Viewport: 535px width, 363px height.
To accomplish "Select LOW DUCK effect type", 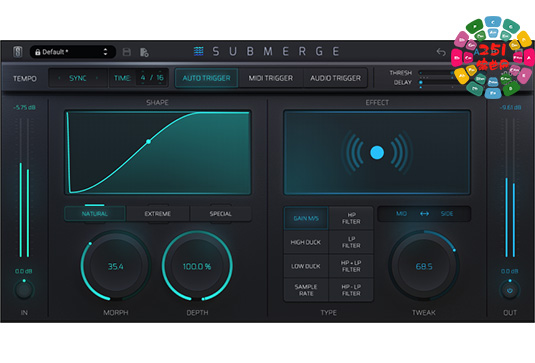I will 306,266.
